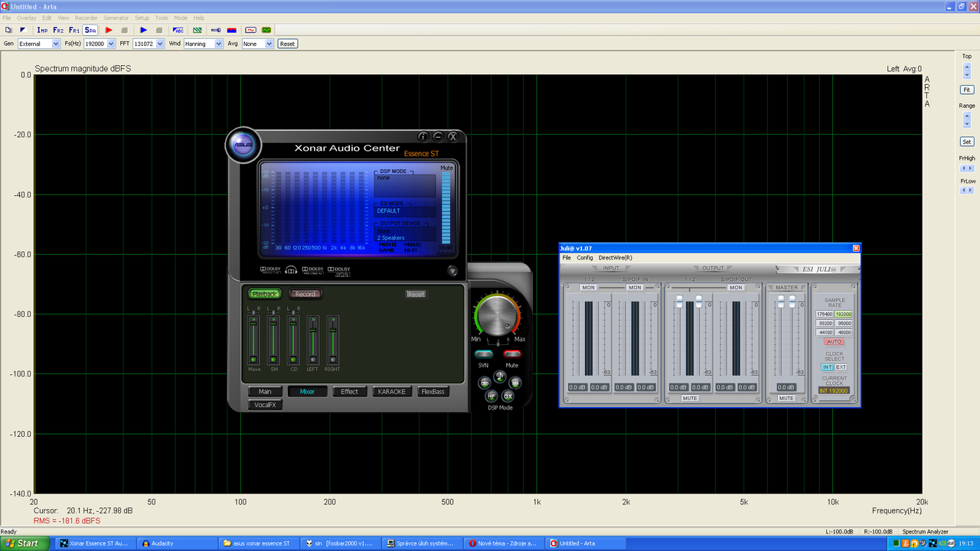Click the Set range button in Arta

point(967,142)
